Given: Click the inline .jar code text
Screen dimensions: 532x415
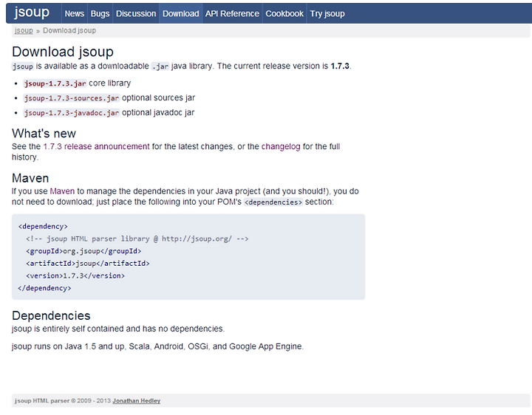Looking at the screenshot, I should [x=160, y=66].
